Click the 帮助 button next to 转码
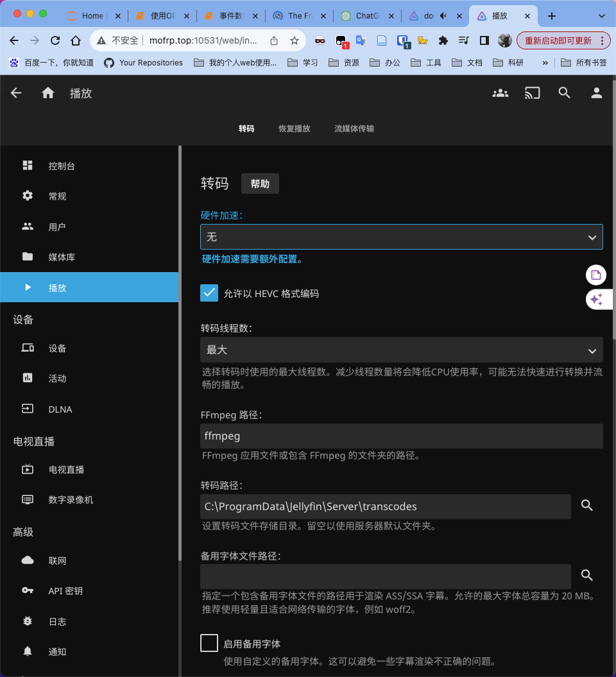Image resolution: width=616 pixels, height=677 pixels. (x=260, y=183)
